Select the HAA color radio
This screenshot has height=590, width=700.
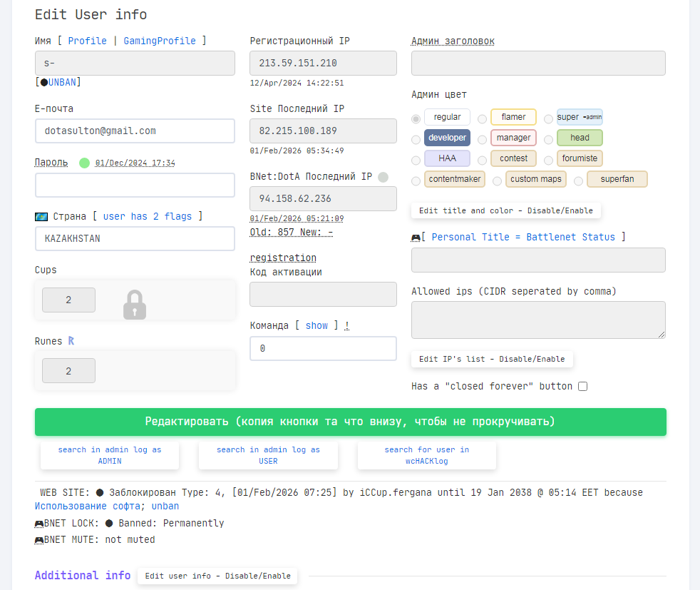(x=416, y=160)
